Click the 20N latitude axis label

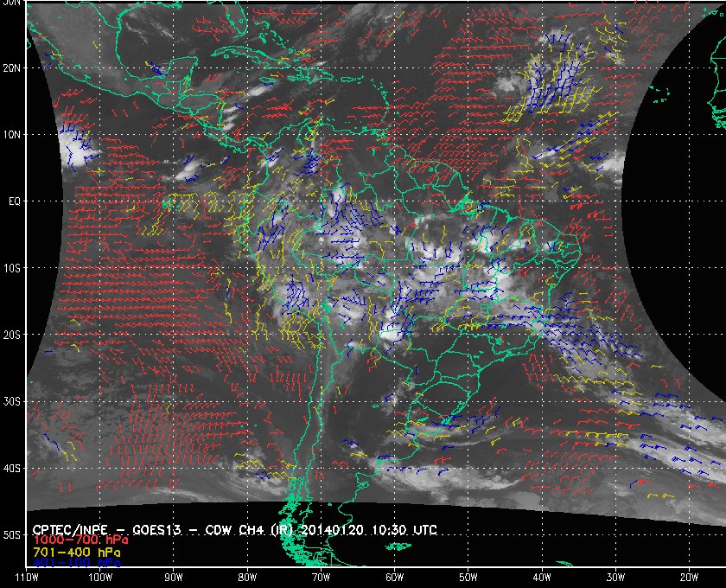12,67
